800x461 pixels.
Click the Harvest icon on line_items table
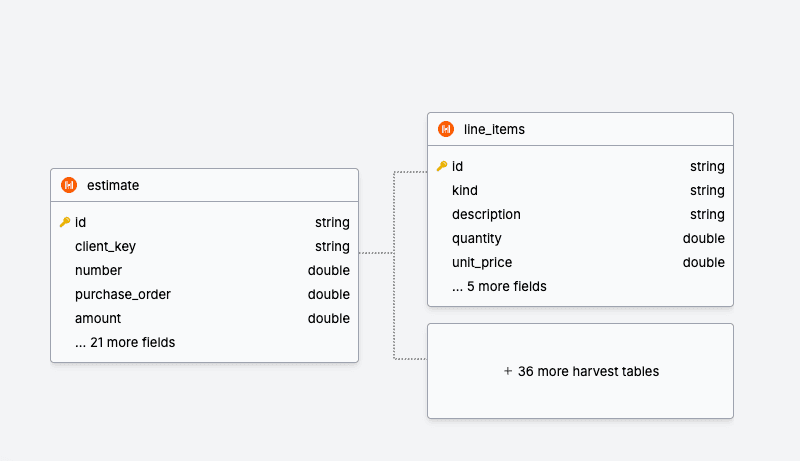[x=446, y=129]
